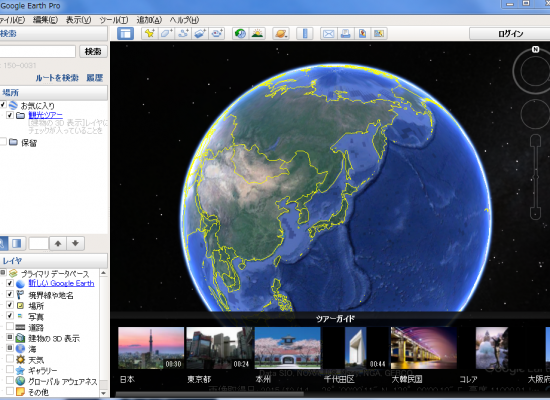Click the layers panel scroll-up arrow

(x=103, y=273)
